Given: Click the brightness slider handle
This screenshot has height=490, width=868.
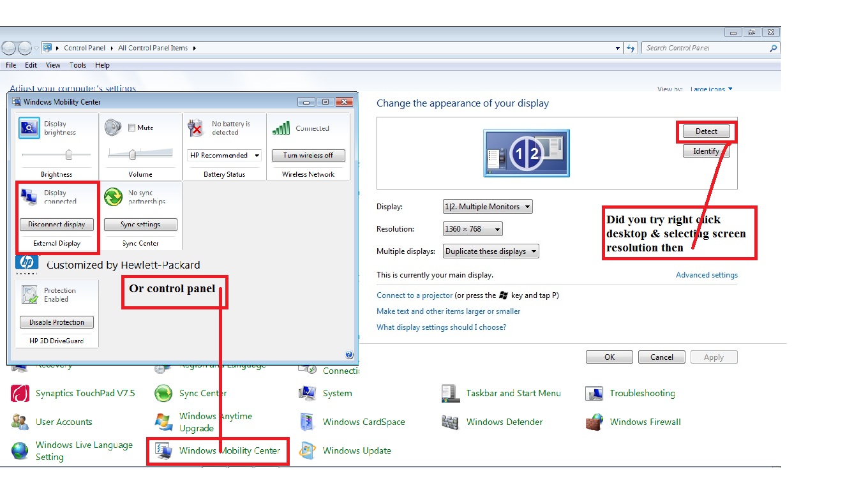Looking at the screenshot, I should (x=68, y=154).
